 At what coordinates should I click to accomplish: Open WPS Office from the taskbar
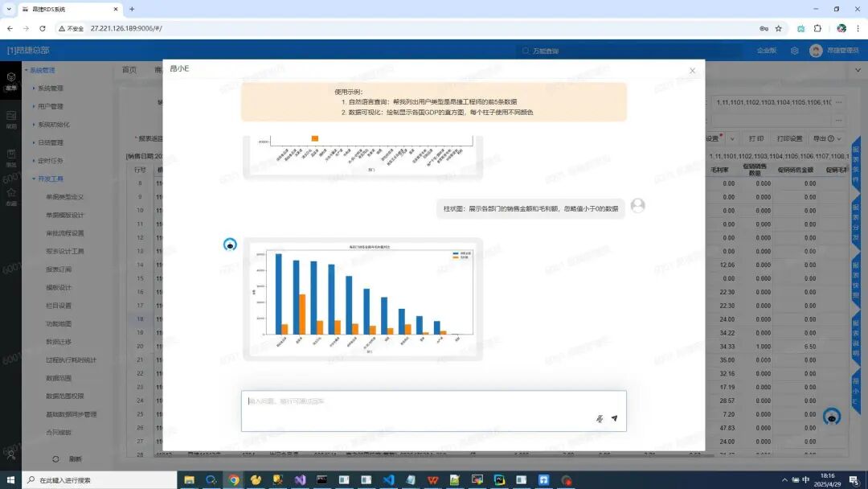click(433, 479)
